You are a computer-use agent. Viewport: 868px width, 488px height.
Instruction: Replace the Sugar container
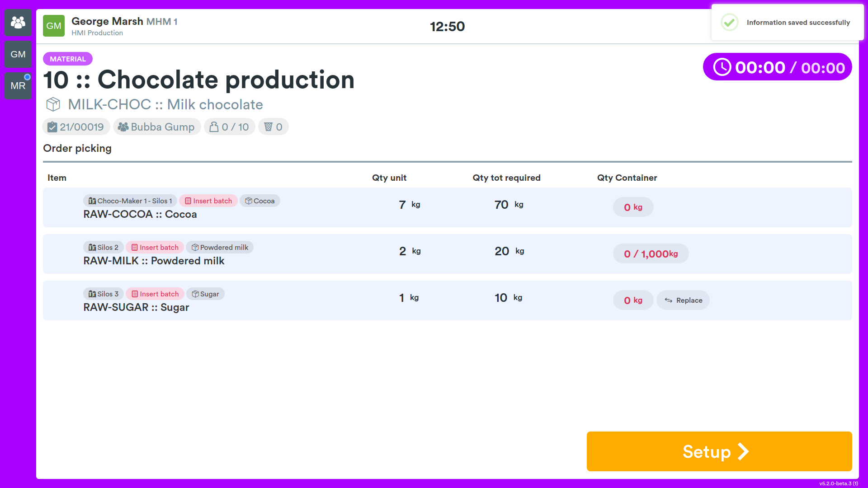[683, 300]
